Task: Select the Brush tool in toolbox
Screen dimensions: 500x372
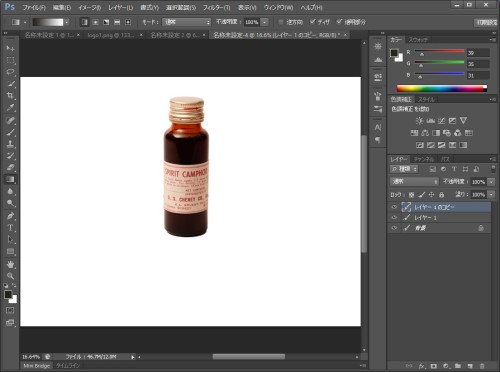Action: click(x=10, y=132)
